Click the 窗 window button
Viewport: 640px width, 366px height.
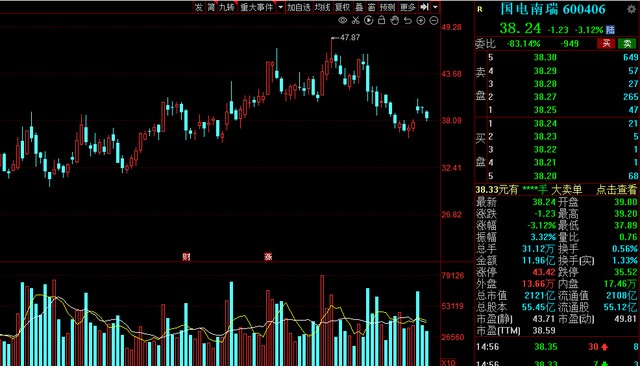pyautogui.click(x=371, y=7)
